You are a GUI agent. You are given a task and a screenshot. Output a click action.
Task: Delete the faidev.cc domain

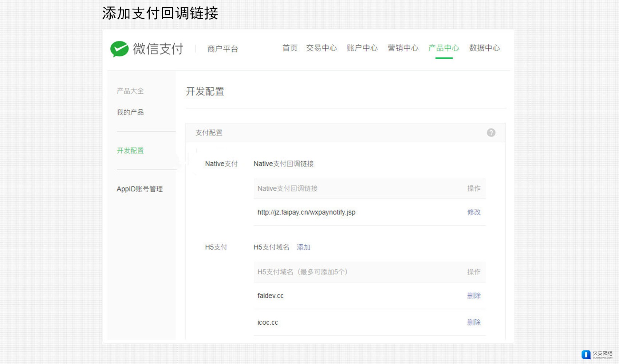(x=474, y=296)
